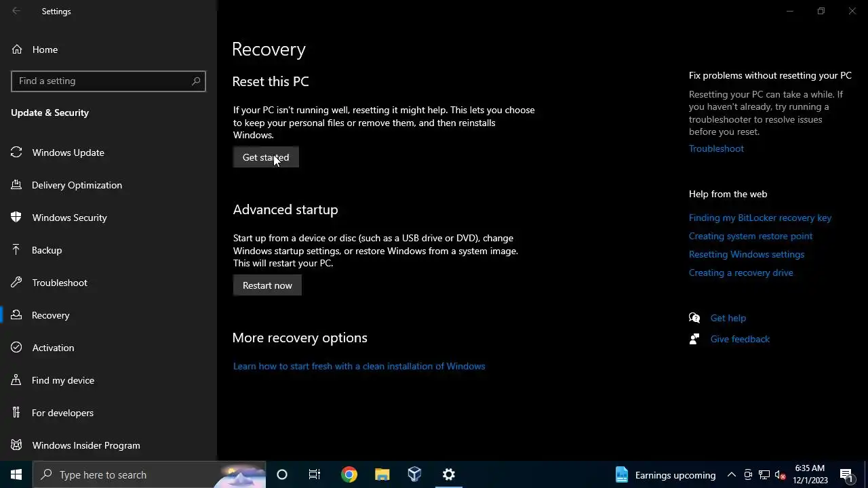Launch Google Chrome from the taskbar
This screenshot has width=868, height=488.
pos(349,474)
